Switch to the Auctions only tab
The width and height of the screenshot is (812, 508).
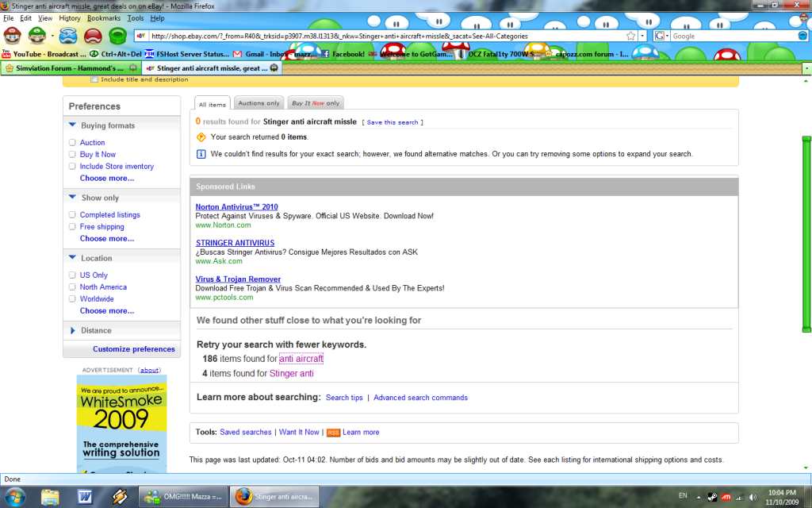259,103
